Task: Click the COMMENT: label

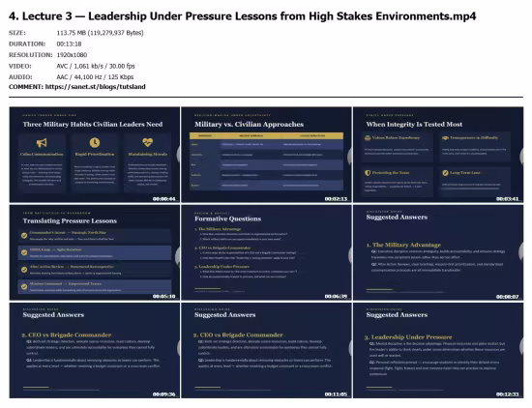Action: [26, 87]
